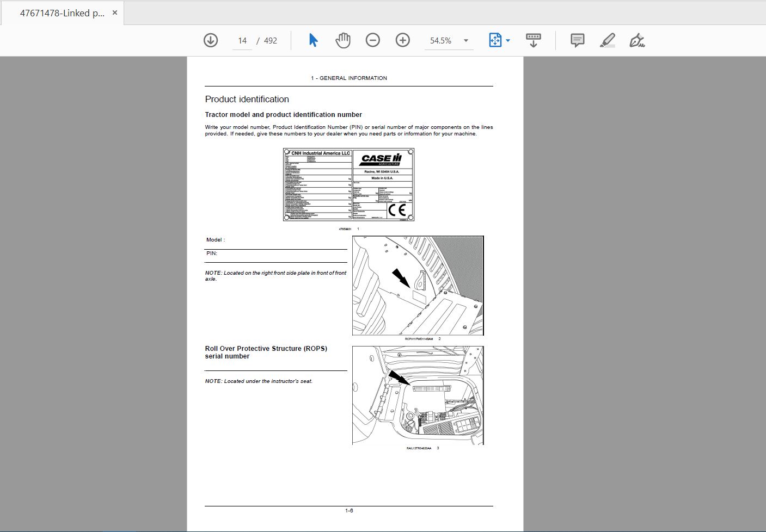766x532 pixels.
Task: Click the zoom percentage field 54.5%
Action: tap(440, 41)
